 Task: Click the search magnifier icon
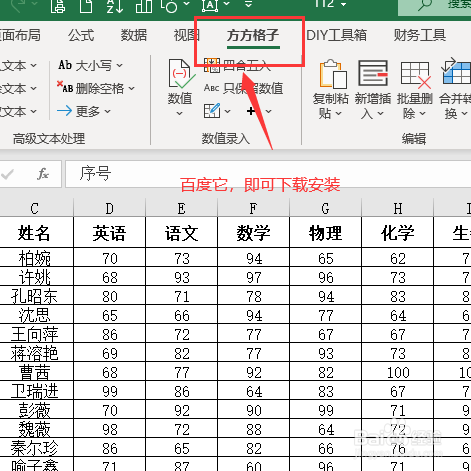(425, 5)
